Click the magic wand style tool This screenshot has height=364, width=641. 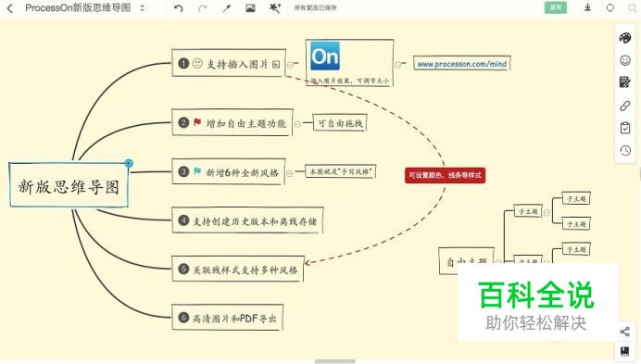tap(275, 8)
